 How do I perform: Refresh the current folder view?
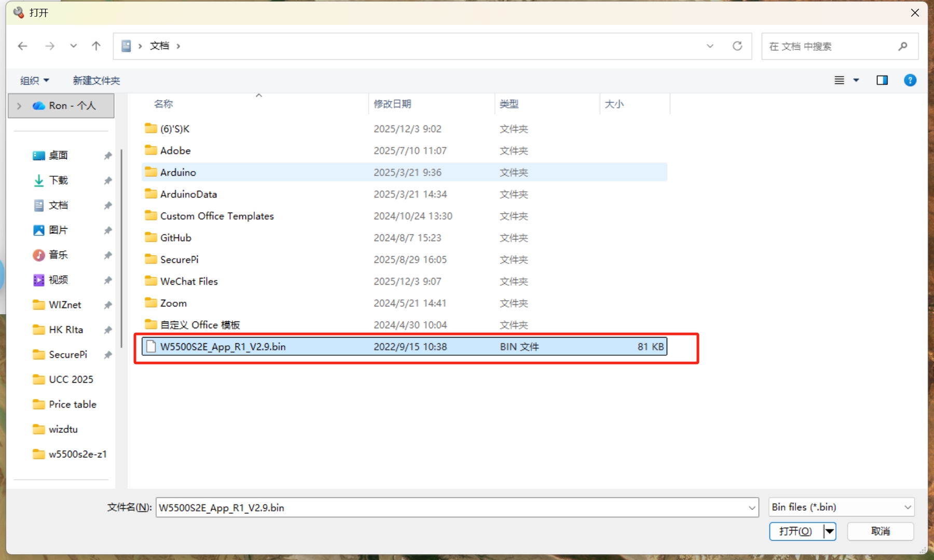tap(737, 46)
